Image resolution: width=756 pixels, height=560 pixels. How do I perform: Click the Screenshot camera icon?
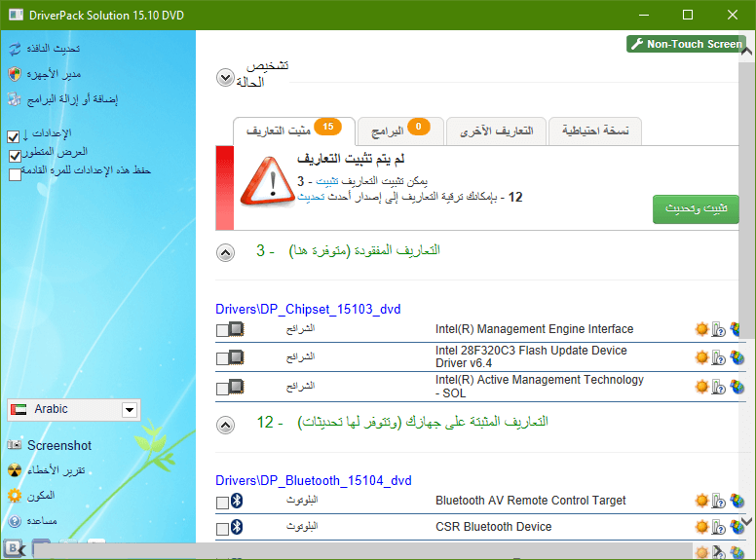click(x=15, y=445)
